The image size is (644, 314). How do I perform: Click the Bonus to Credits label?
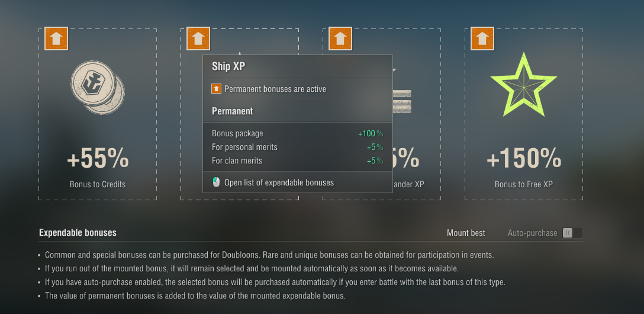tap(98, 184)
